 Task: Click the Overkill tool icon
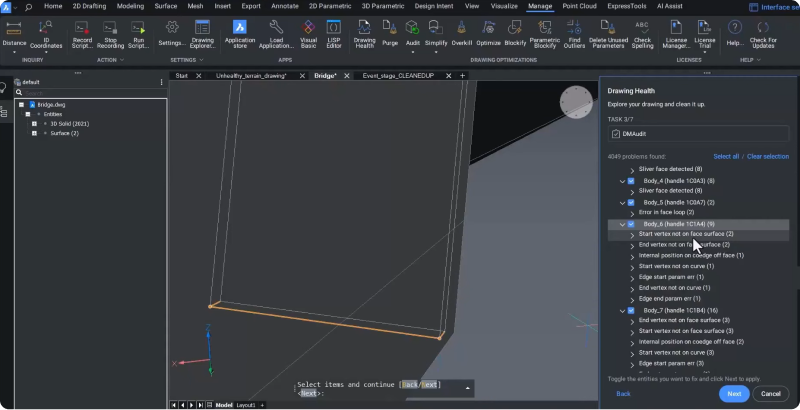pyautogui.click(x=461, y=29)
